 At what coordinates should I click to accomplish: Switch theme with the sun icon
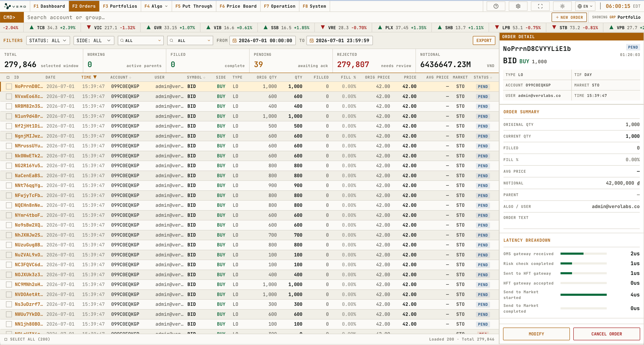(x=562, y=6)
